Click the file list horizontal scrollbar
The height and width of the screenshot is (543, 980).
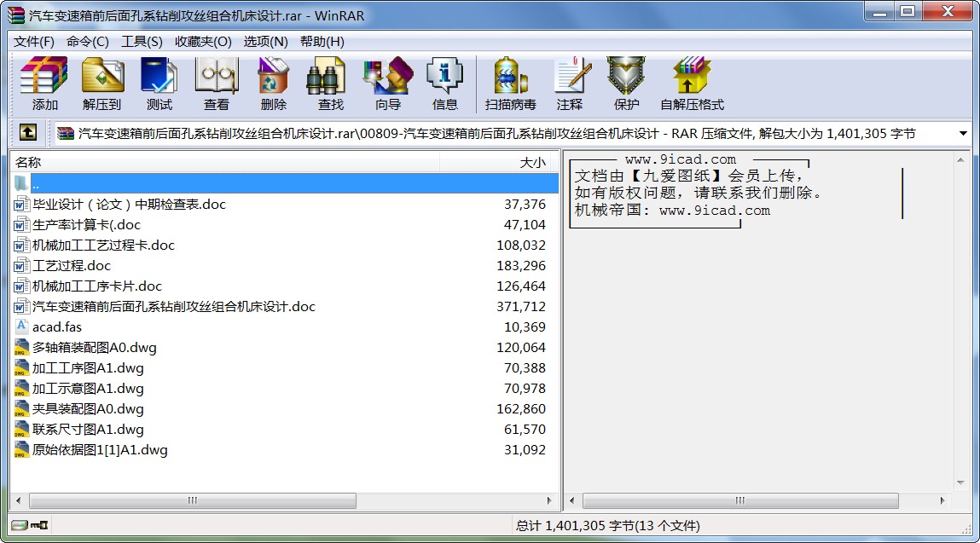click(192, 500)
